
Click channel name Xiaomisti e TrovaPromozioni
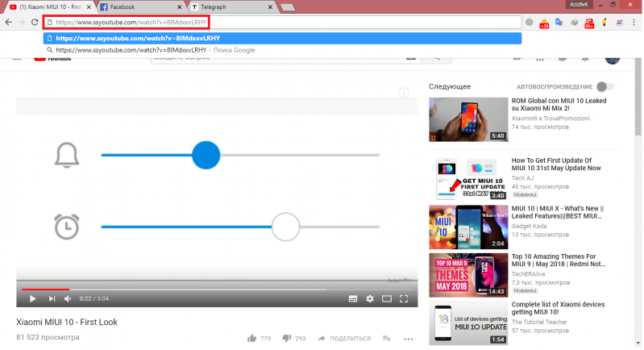[x=551, y=119]
